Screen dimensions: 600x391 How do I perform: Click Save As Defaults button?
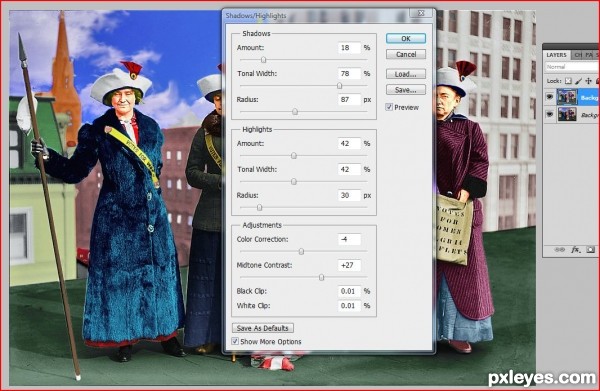point(262,328)
